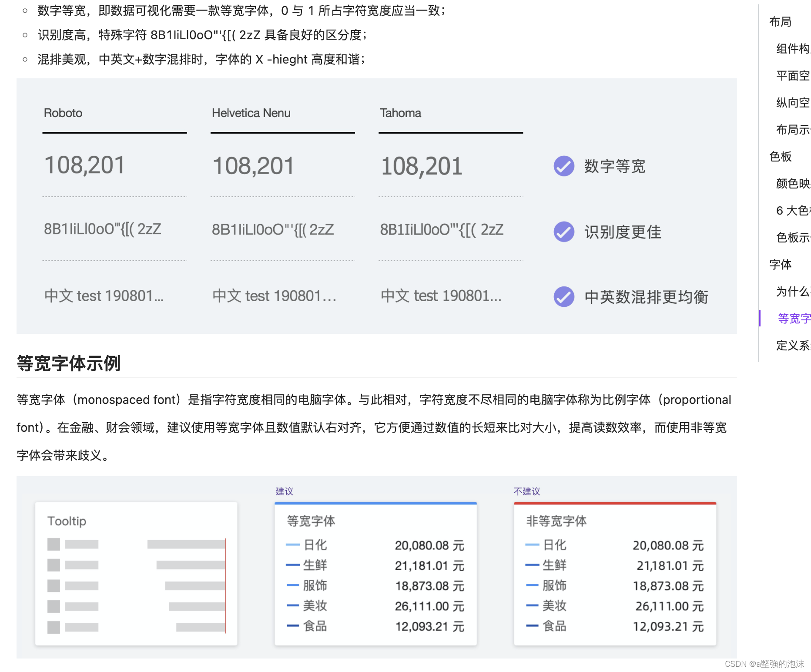Go to the 定义系 sidebar entry

pos(793,346)
